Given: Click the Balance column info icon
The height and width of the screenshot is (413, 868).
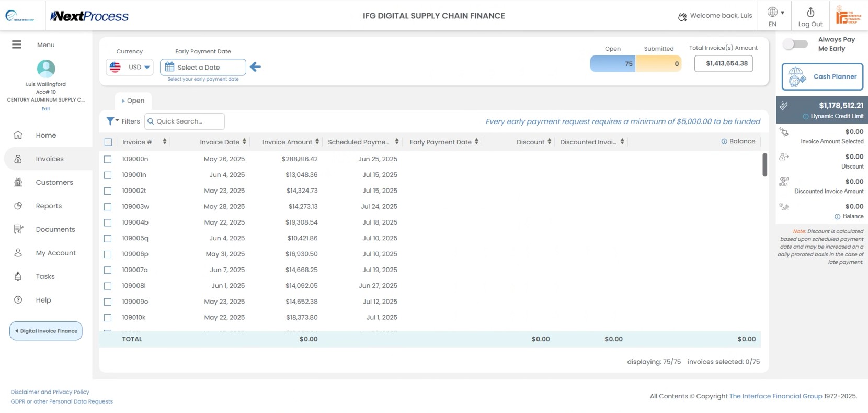Looking at the screenshot, I should 724,141.
